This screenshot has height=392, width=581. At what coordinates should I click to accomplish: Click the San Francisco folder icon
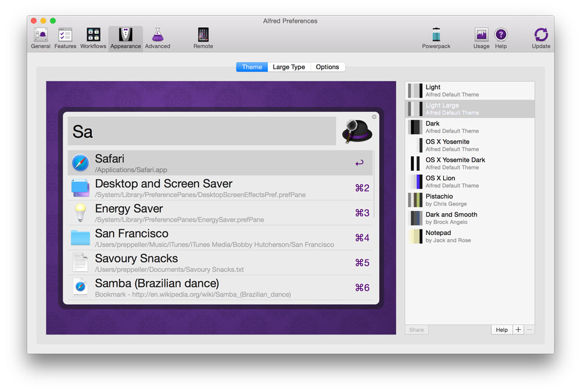click(80, 238)
